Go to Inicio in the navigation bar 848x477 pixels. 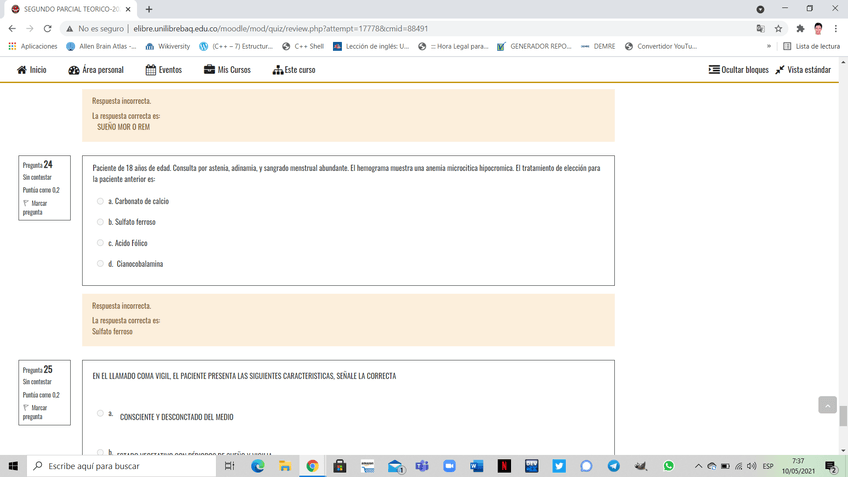tap(32, 70)
